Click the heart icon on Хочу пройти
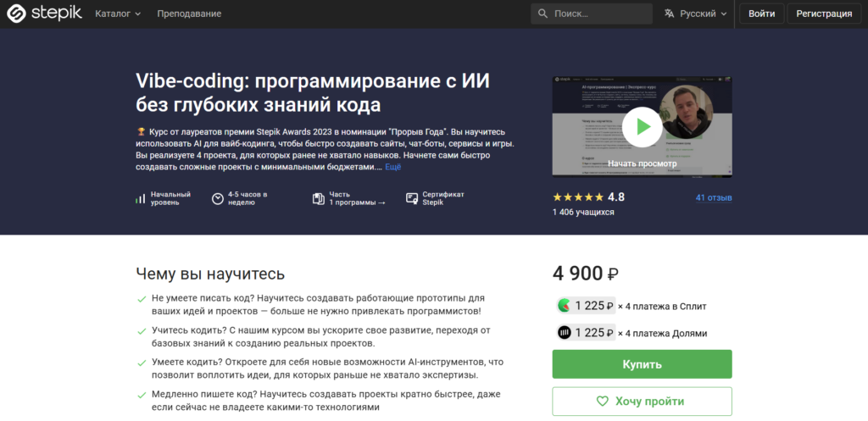The width and height of the screenshot is (868, 421). click(603, 401)
